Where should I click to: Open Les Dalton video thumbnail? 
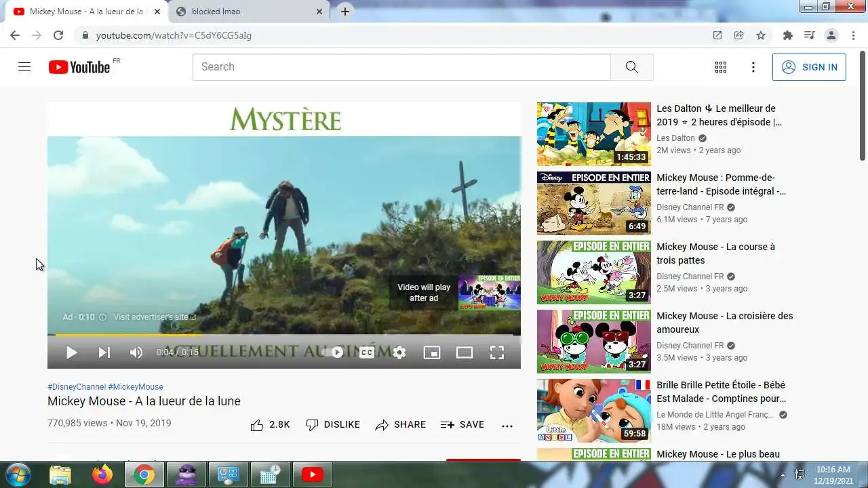(594, 134)
